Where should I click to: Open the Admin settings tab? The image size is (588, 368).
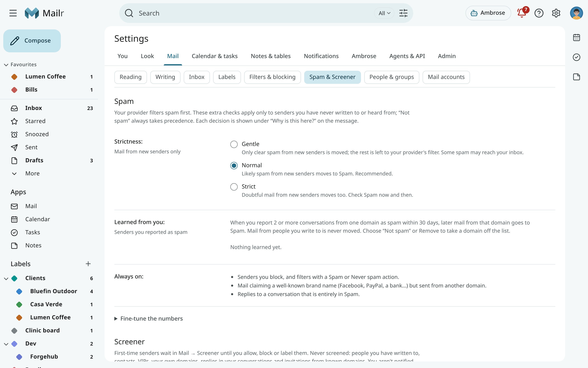[447, 56]
